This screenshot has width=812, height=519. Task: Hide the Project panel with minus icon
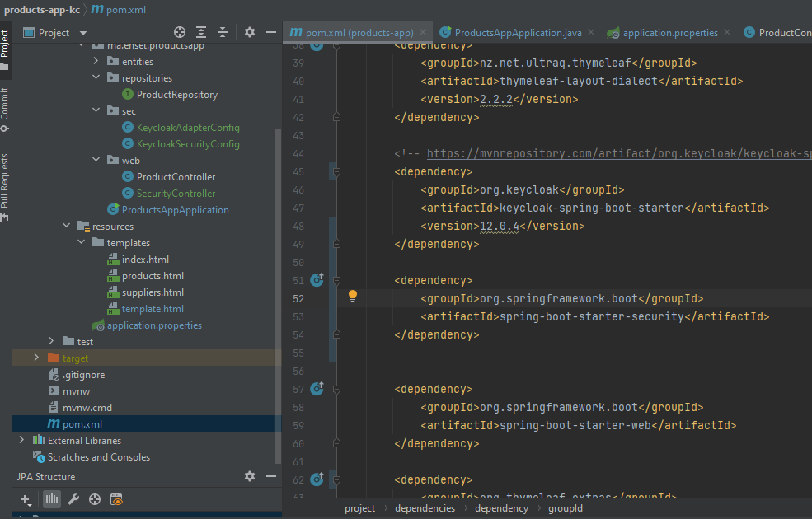click(x=271, y=32)
